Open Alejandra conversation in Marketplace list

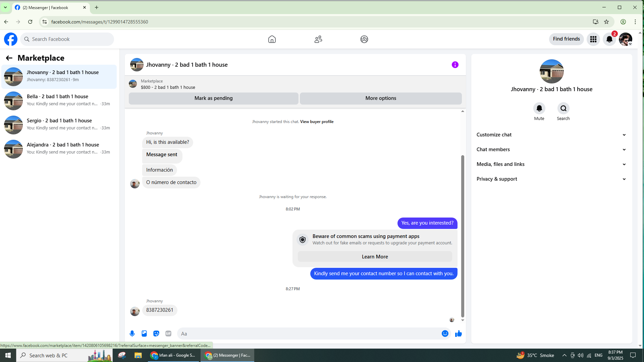59,149
